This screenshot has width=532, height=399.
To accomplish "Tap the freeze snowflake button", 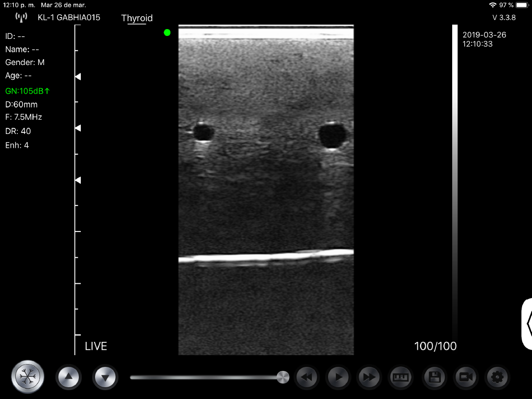I will point(28,377).
